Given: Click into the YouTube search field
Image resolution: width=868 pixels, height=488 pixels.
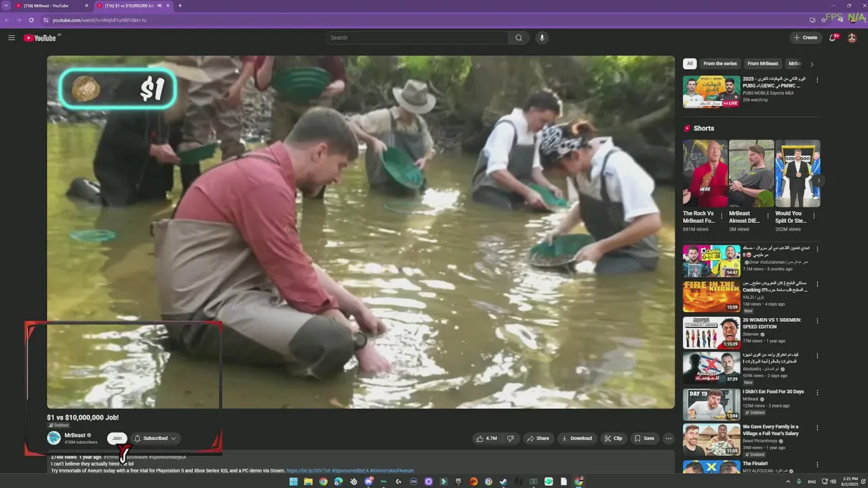Looking at the screenshot, I should (x=416, y=38).
